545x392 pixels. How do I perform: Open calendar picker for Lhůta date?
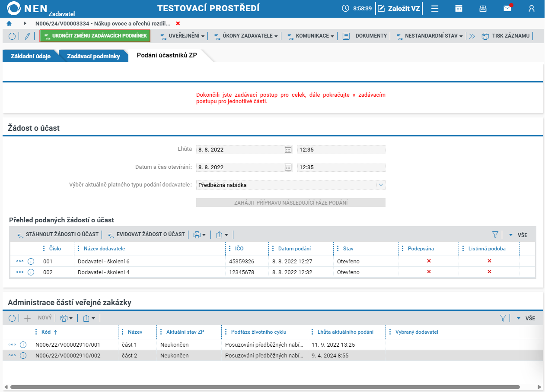pos(288,149)
